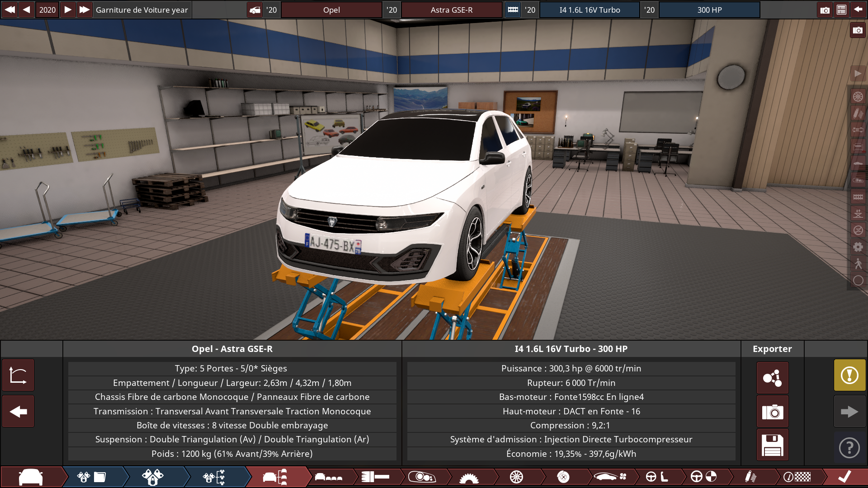Open the engine testing and details tab
Screen dimensions: 868x488
click(x=214, y=477)
